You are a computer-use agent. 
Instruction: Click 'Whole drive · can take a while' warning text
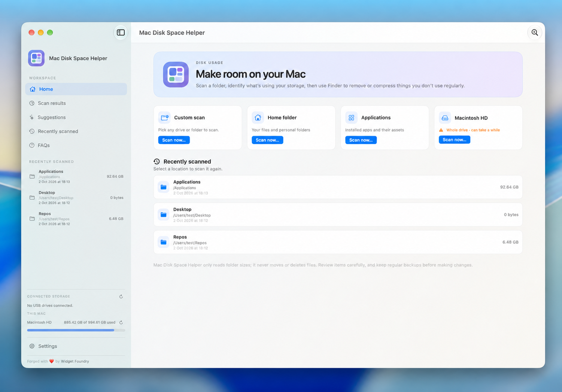click(473, 130)
